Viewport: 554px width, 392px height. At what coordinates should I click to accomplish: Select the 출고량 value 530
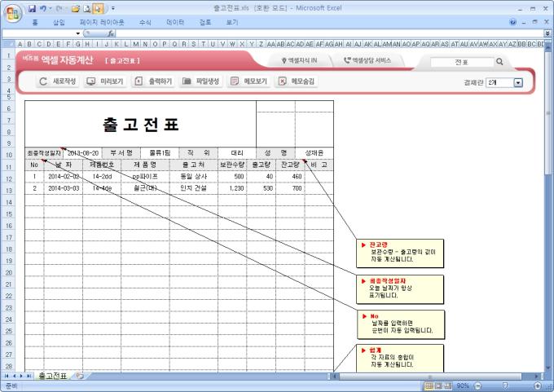tap(261, 188)
